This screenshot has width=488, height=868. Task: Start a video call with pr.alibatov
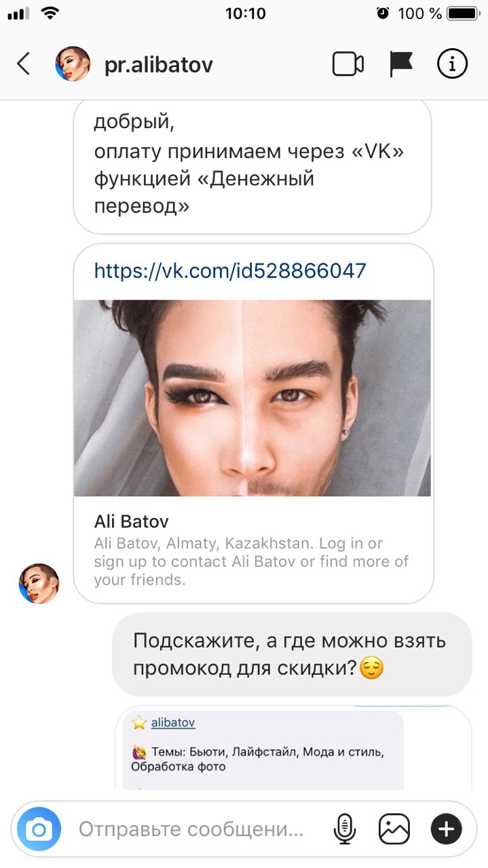click(x=348, y=64)
